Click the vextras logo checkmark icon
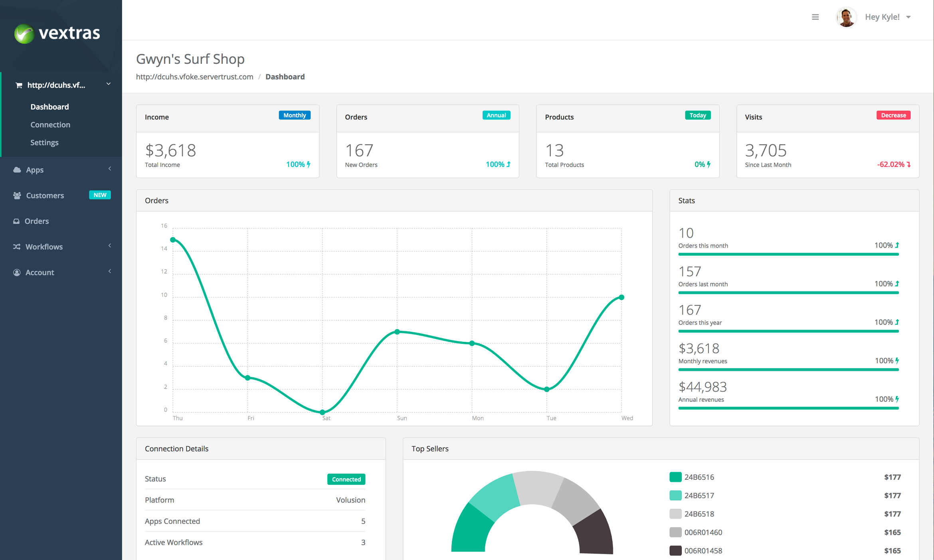 24,34
